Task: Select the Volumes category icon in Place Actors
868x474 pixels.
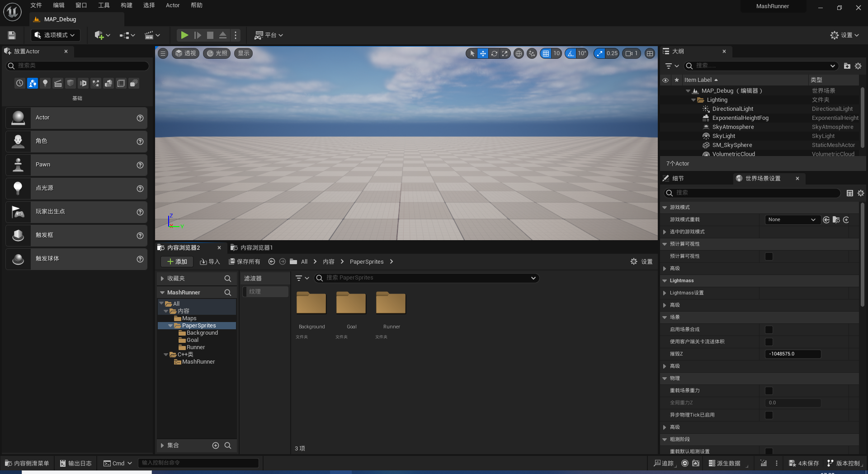Action: [x=121, y=83]
